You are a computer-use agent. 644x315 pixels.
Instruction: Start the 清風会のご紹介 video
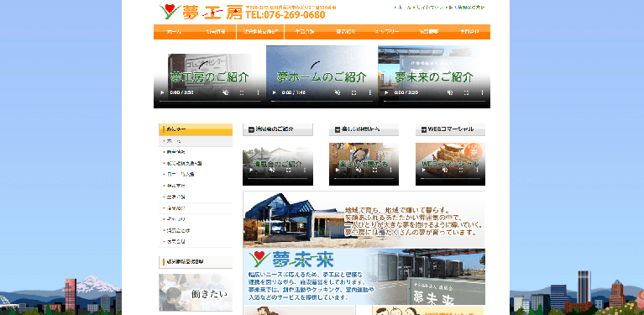(x=251, y=170)
